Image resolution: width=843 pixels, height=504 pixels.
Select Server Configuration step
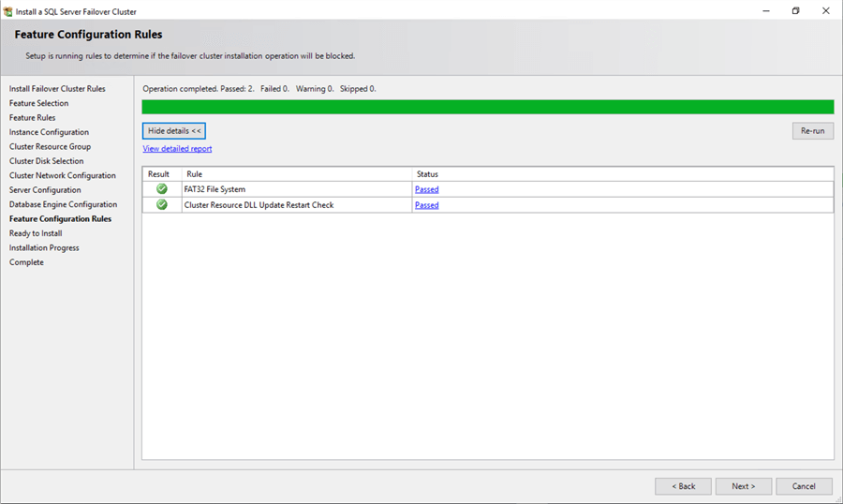coord(45,190)
